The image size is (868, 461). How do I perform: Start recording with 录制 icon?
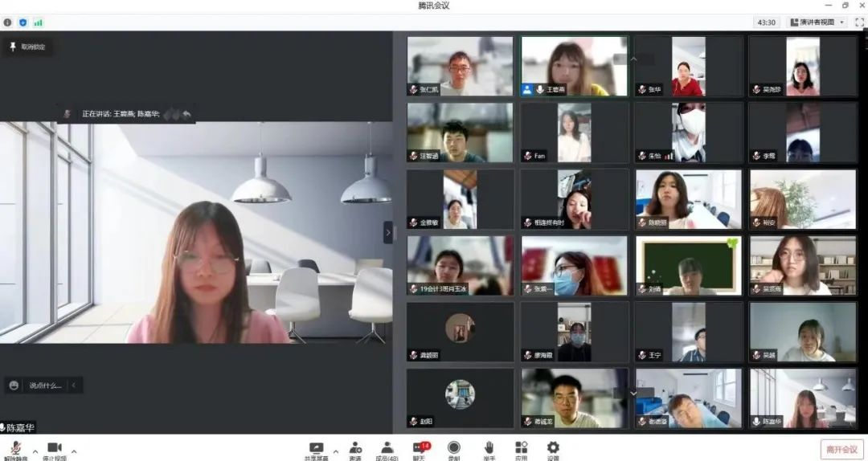click(454, 448)
